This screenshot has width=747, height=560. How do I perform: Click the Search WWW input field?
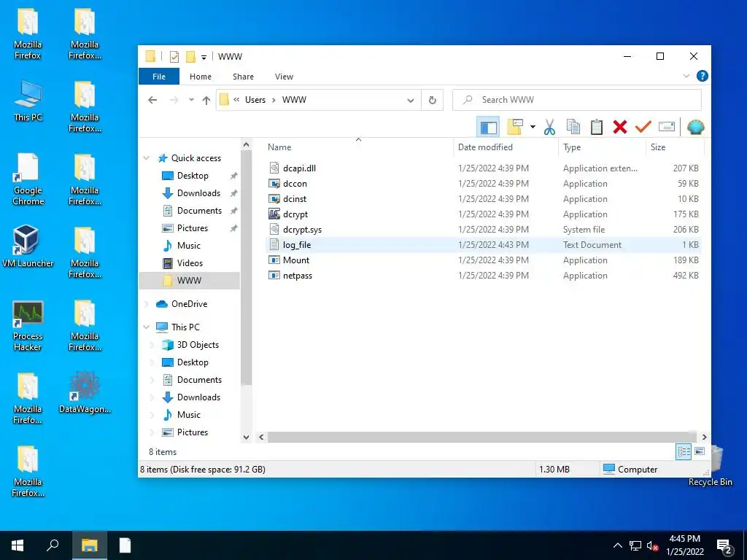click(576, 100)
